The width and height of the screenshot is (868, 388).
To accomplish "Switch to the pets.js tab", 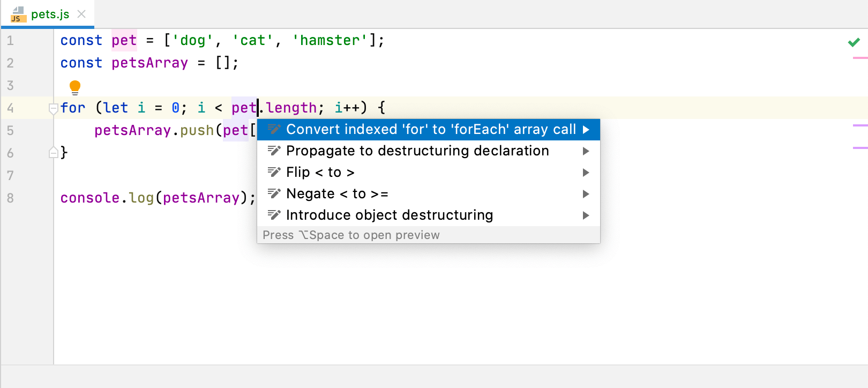I will (50, 14).
